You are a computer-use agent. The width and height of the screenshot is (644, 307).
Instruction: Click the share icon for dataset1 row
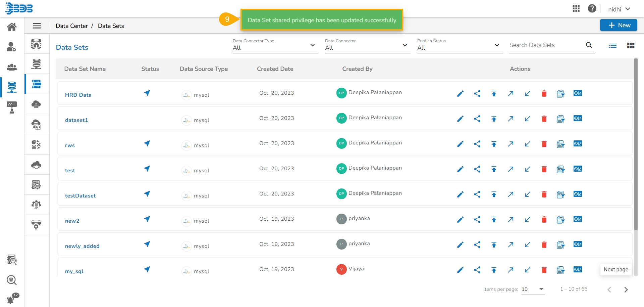[477, 119]
